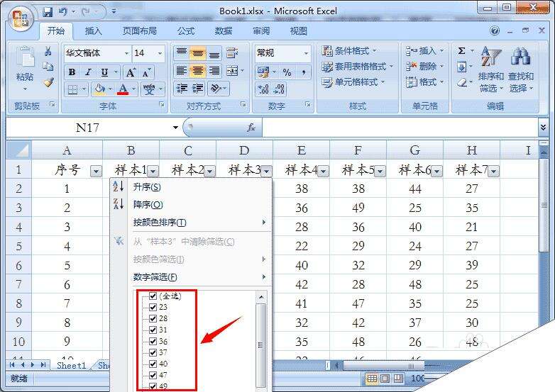555x392 pixels.
Task: Uncheck the 31 filter checkbox
Action: (153, 330)
